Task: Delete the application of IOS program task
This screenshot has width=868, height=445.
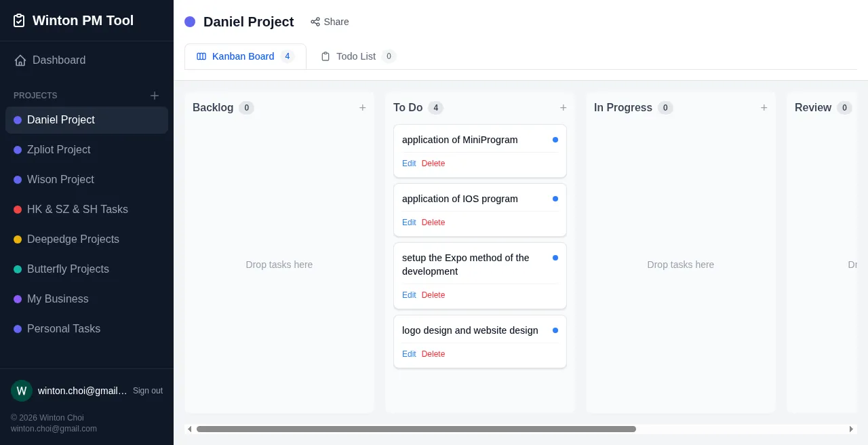Action: [433, 222]
